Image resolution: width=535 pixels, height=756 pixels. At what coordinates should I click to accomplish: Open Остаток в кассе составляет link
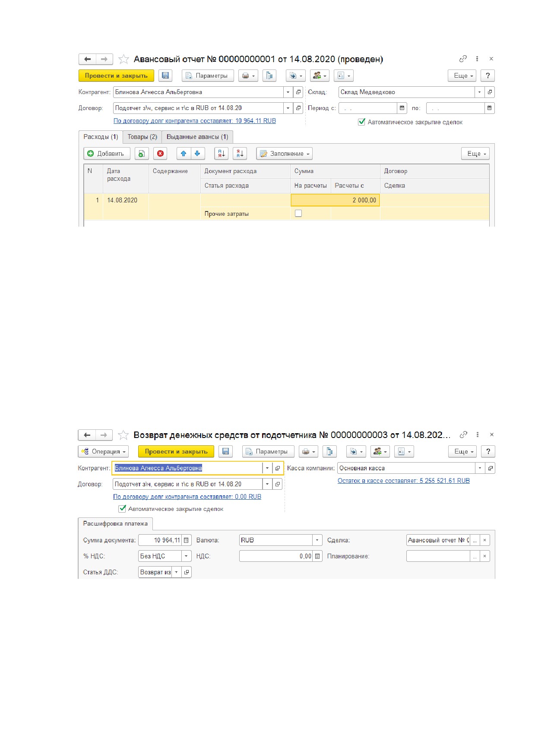tap(404, 481)
